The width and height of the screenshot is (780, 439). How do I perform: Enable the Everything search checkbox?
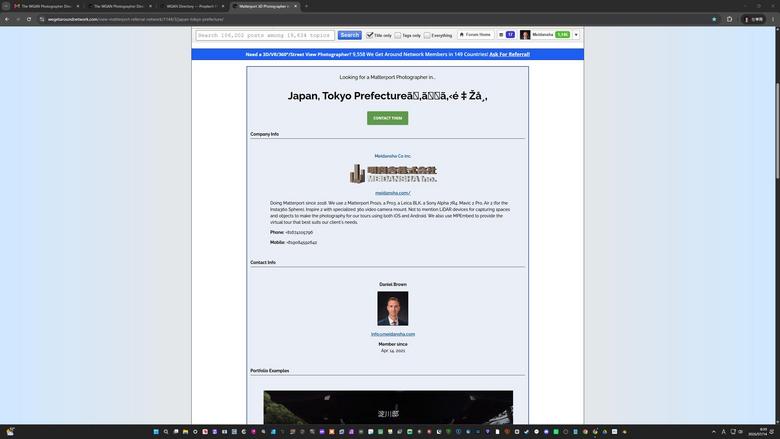[427, 35]
